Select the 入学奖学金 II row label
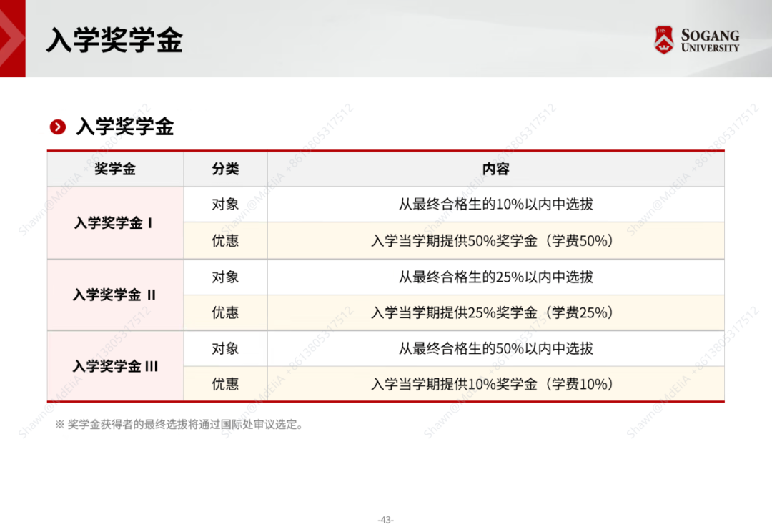The width and height of the screenshot is (772, 532). (114, 295)
